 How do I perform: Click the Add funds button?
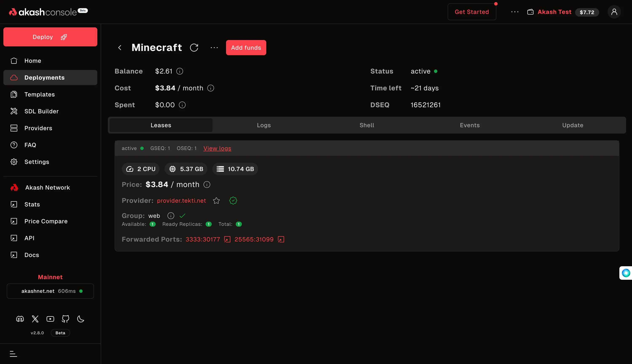click(246, 47)
